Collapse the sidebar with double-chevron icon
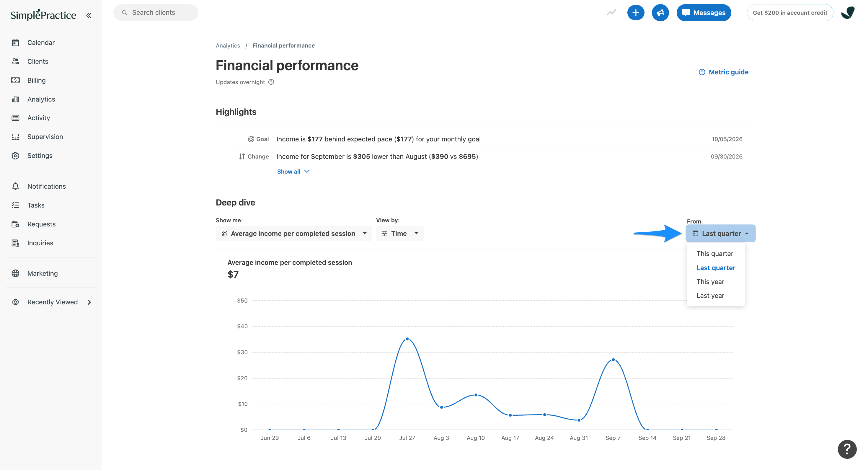868x470 pixels. pos(89,15)
